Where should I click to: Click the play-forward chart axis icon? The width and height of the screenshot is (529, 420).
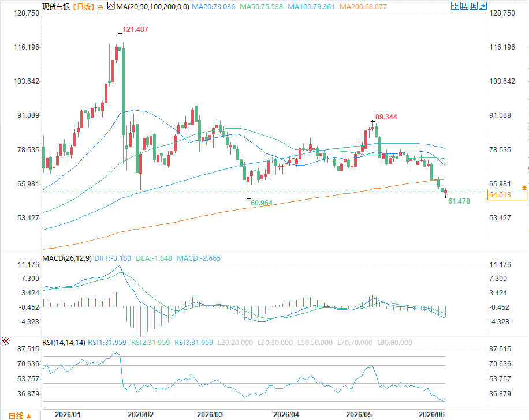pos(474,6)
